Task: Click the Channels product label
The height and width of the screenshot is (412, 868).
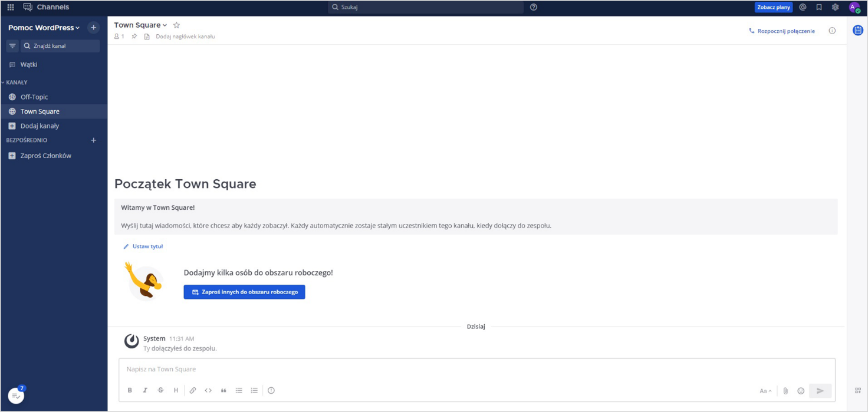Action: [52, 7]
